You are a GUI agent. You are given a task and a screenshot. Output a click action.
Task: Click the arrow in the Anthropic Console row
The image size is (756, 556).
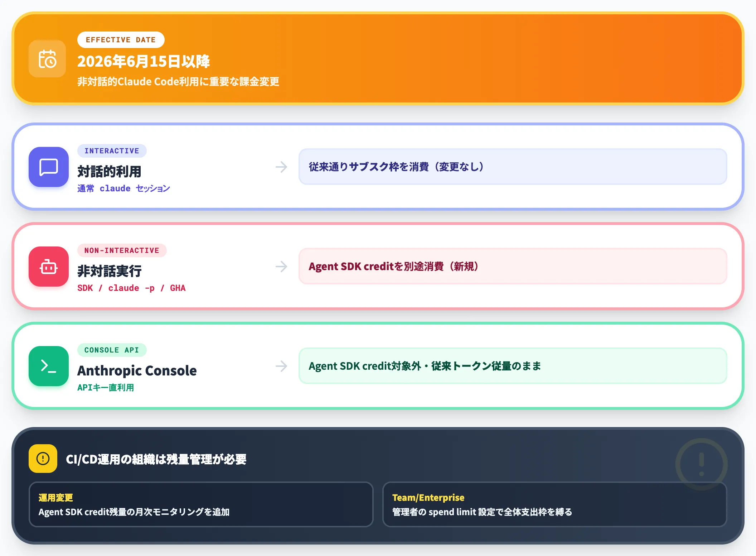coord(281,366)
